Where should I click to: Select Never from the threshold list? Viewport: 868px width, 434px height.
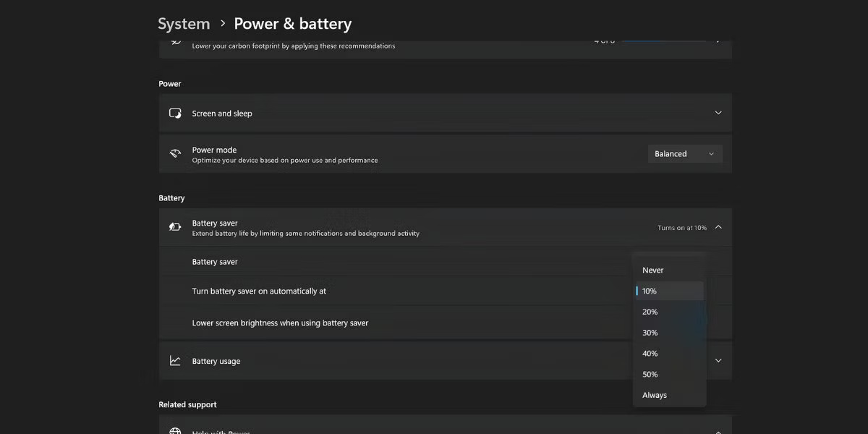pyautogui.click(x=669, y=269)
